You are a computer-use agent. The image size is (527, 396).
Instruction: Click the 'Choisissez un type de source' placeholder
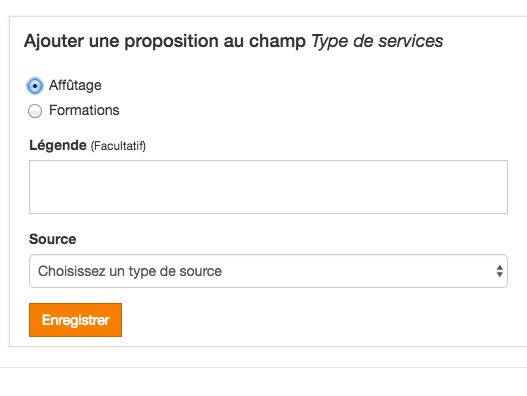pos(130,271)
